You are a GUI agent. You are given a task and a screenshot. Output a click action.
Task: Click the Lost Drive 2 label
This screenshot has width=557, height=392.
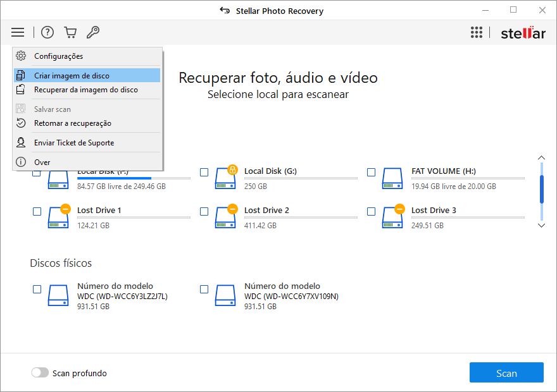(x=266, y=210)
